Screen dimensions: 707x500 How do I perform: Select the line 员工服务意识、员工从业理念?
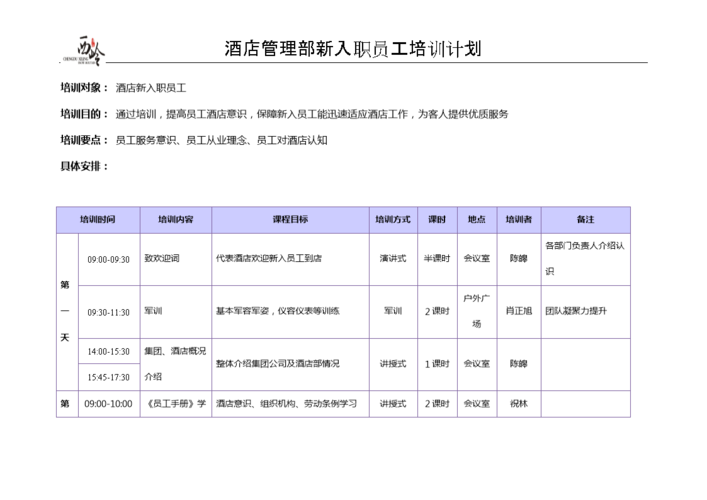[x=221, y=140]
